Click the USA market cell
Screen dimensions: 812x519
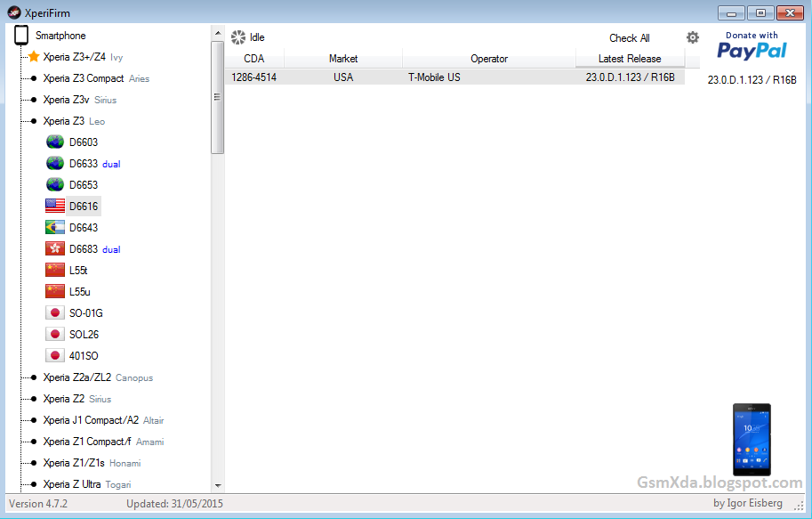(x=343, y=77)
